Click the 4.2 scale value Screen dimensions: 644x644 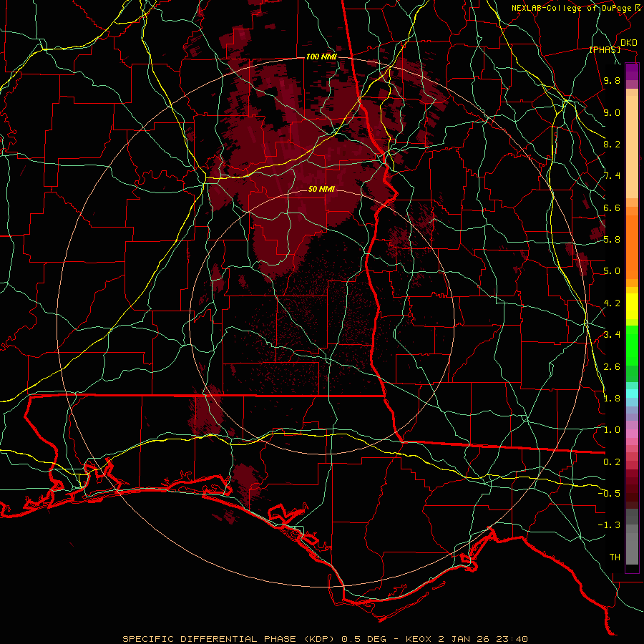tap(612, 303)
